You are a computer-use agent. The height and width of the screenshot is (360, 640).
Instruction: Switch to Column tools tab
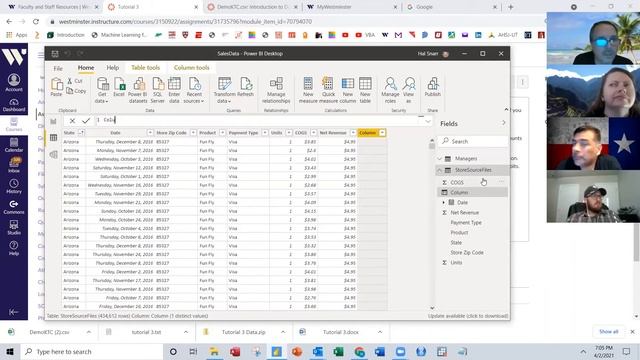pyautogui.click(x=191, y=68)
